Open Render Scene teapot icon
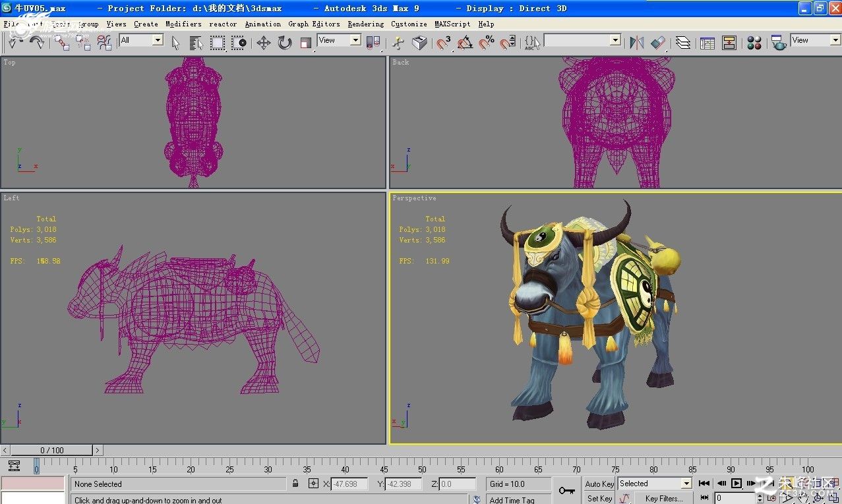The height and width of the screenshot is (504, 842). pyautogui.click(x=779, y=43)
